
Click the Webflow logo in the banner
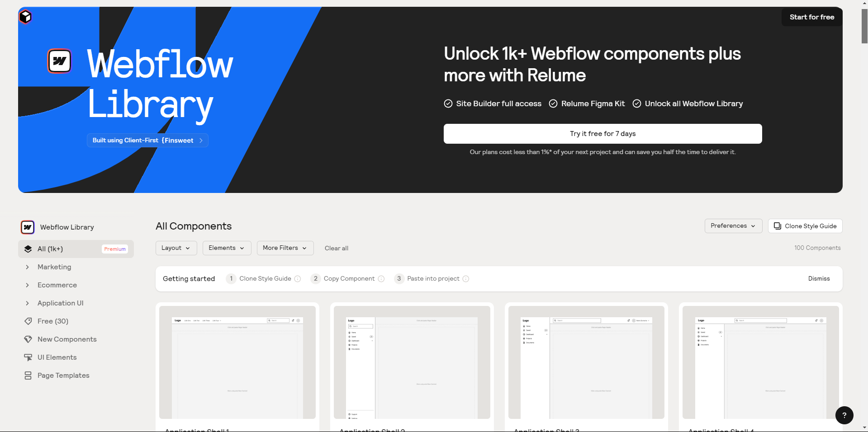[59, 61]
